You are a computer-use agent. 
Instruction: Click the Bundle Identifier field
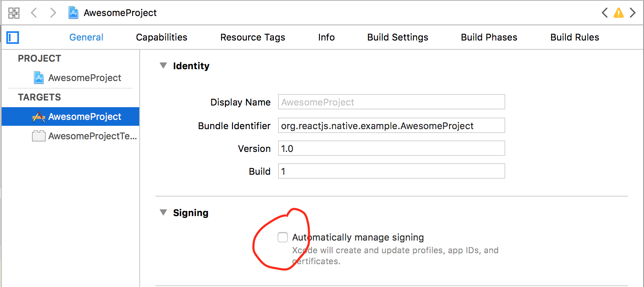click(391, 125)
